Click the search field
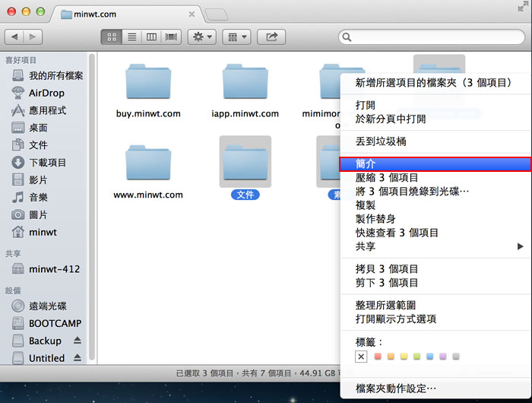Image resolution: width=532 pixels, height=403 pixels. (432, 36)
